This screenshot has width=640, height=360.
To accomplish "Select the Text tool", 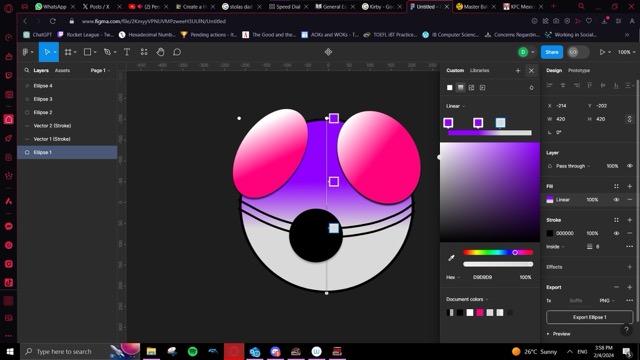I will tap(127, 52).
